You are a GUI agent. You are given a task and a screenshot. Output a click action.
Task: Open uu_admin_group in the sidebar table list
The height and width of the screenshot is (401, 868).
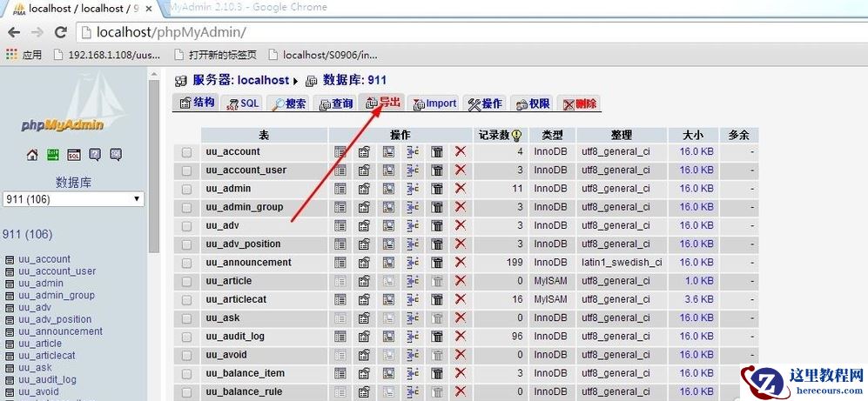(x=57, y=296)
